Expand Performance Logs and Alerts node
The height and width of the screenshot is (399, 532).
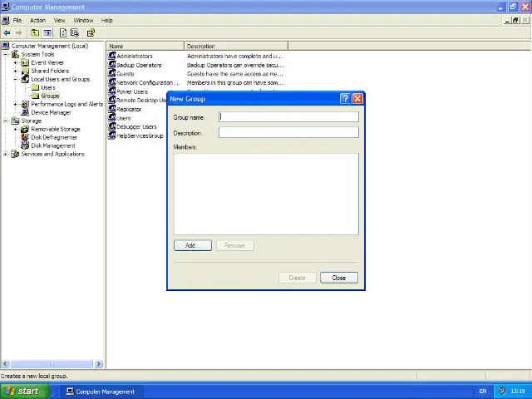(15, 104)
